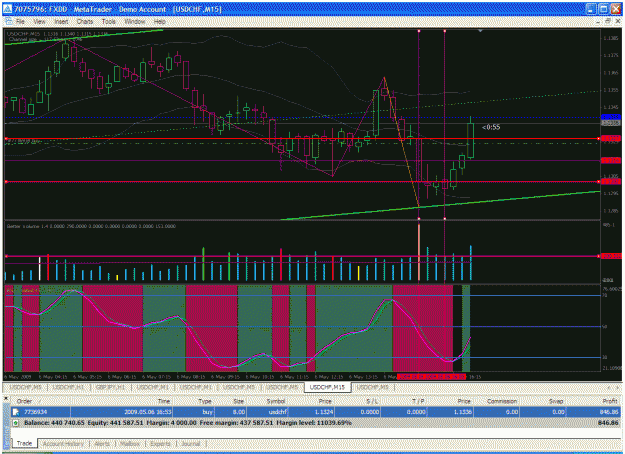Open the Account History tab
Screen dimensions: 625x454
point(63,444)
